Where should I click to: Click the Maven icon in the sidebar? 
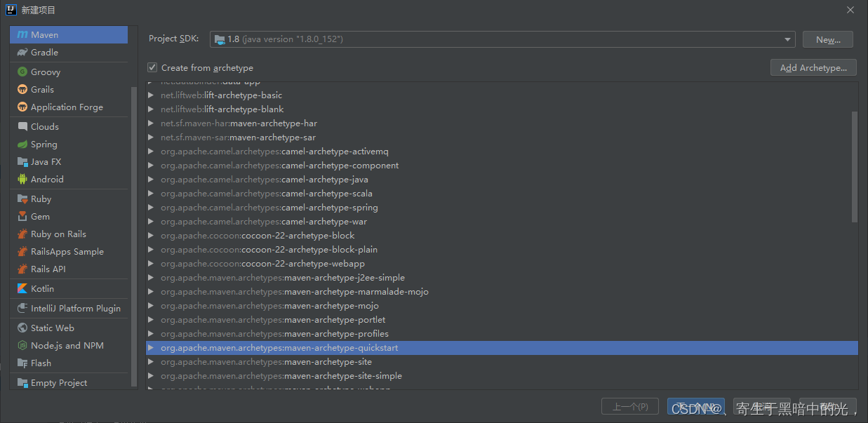[x=22, y=34]
